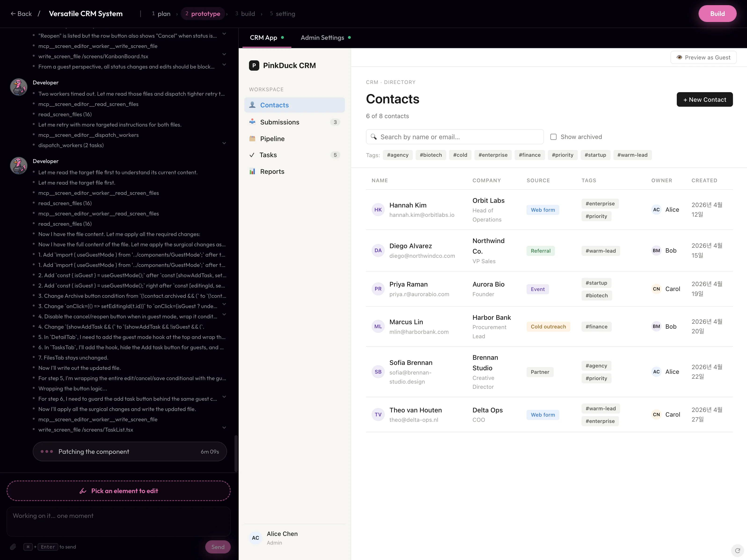Toggle the #agency tag filter
This screenshot has width=747, height=560.
[x=397, y=155]
